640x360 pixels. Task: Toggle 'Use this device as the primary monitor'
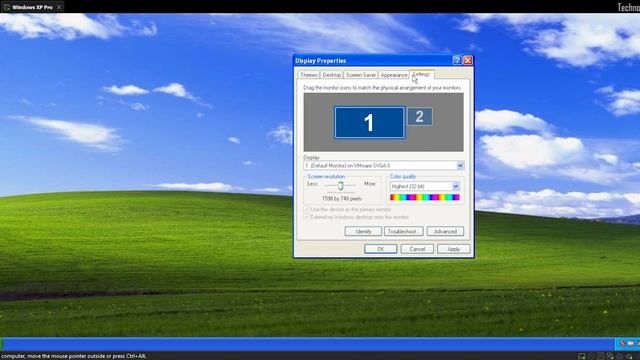pyautogui.click(x=307, y=209)
